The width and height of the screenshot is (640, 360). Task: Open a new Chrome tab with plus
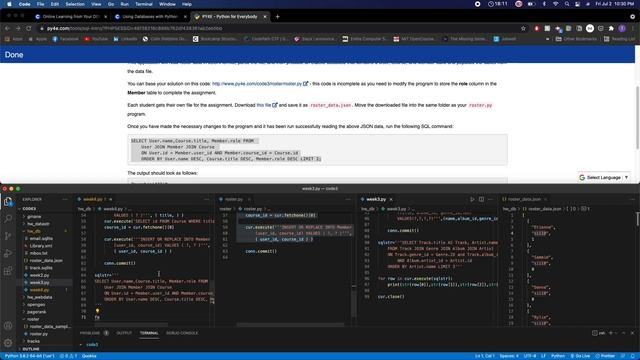point(278,17)
